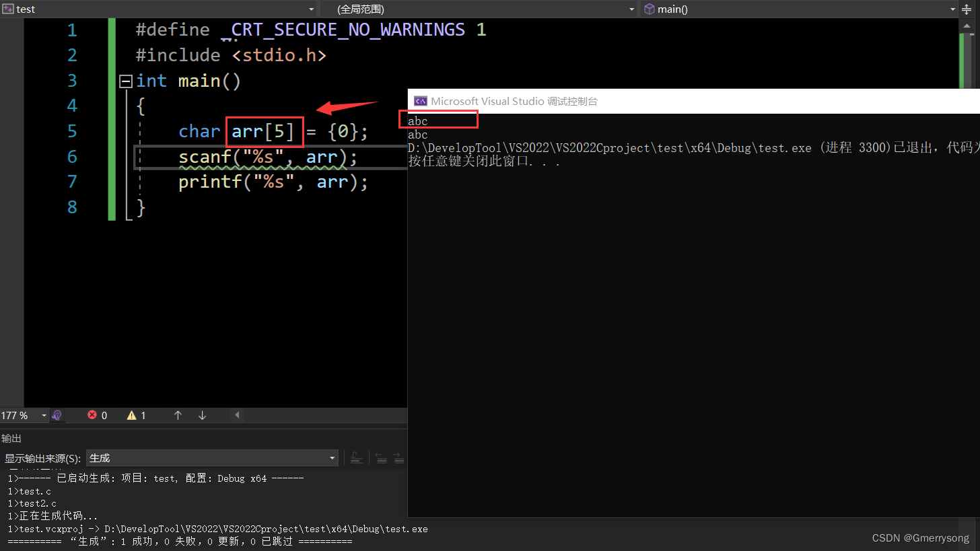Click the 1>test.c output line
Screen dimensions: 980x551
[x=29, y=491]
